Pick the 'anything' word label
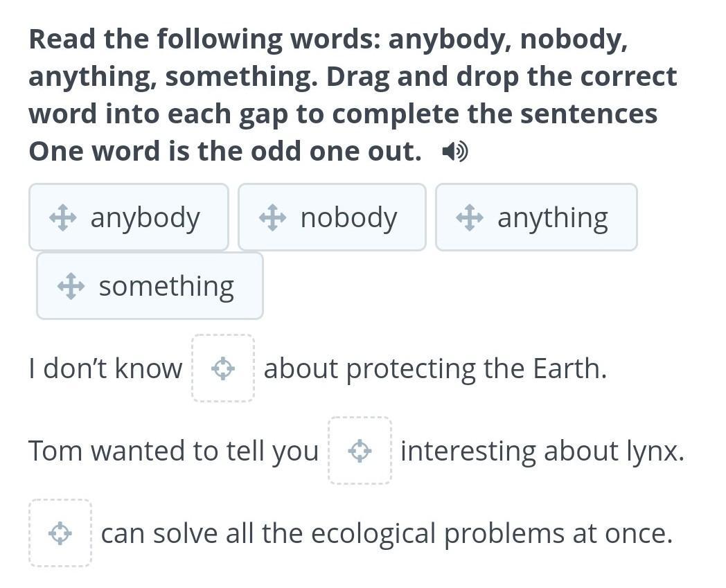The height and width of the screenshot is (588, 726). tap(552, 217)
